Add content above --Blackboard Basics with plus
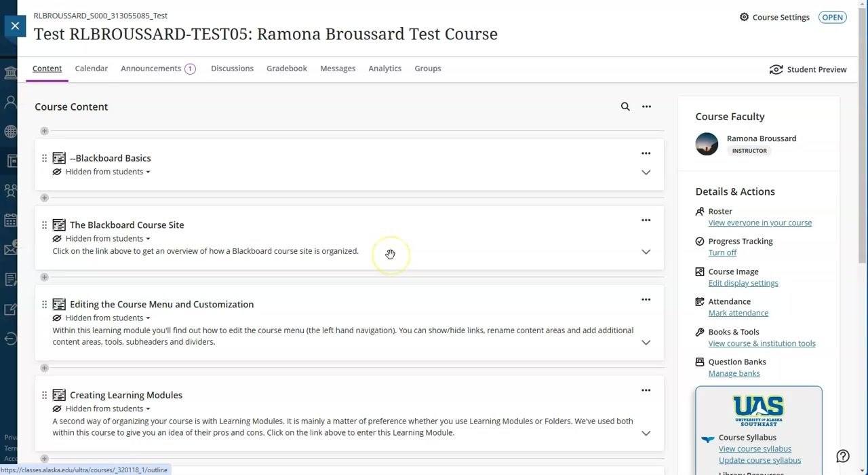Screen dimensions: 868x475 (44, 131)
